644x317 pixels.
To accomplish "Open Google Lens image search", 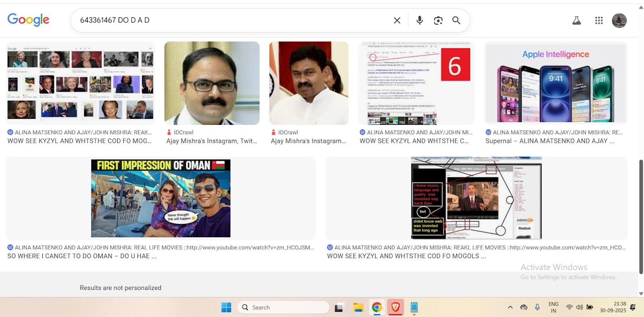I will pos(438,21).
